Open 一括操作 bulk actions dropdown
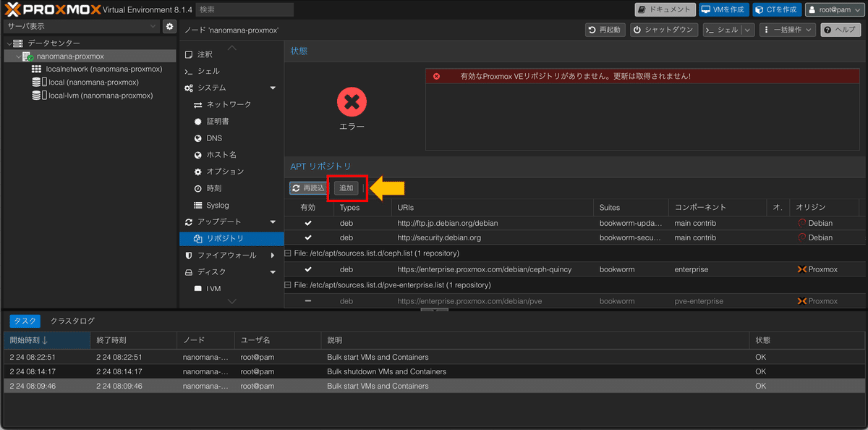Image resolution: width=868 pixels, height=430 pixels. tap(787, 30)
